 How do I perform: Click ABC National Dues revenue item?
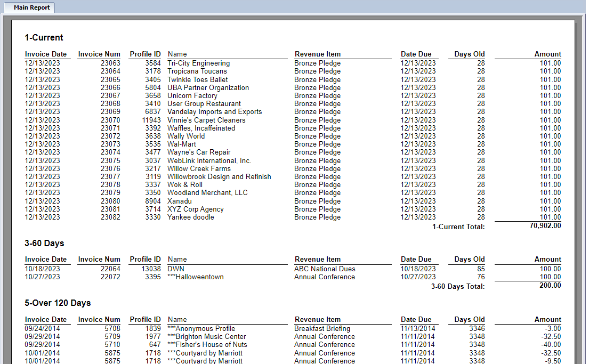click(x=325, y=269)
